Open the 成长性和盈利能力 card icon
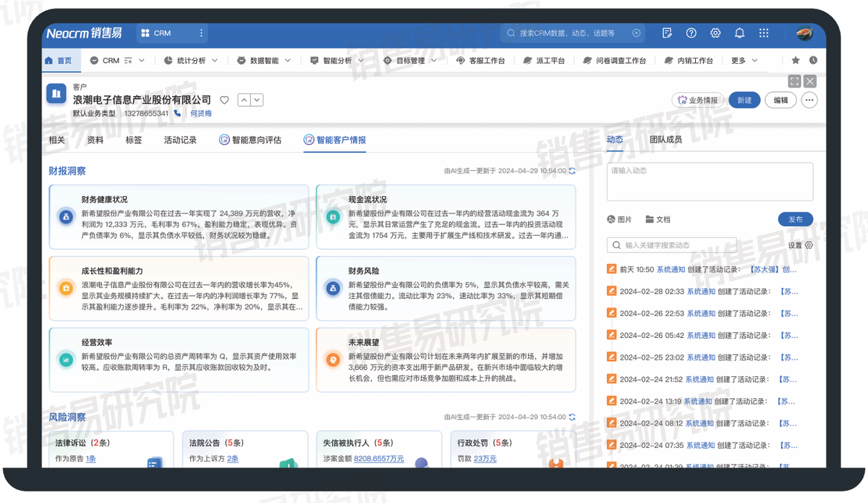Screen dimensions: 868x503 pos(66,287)
